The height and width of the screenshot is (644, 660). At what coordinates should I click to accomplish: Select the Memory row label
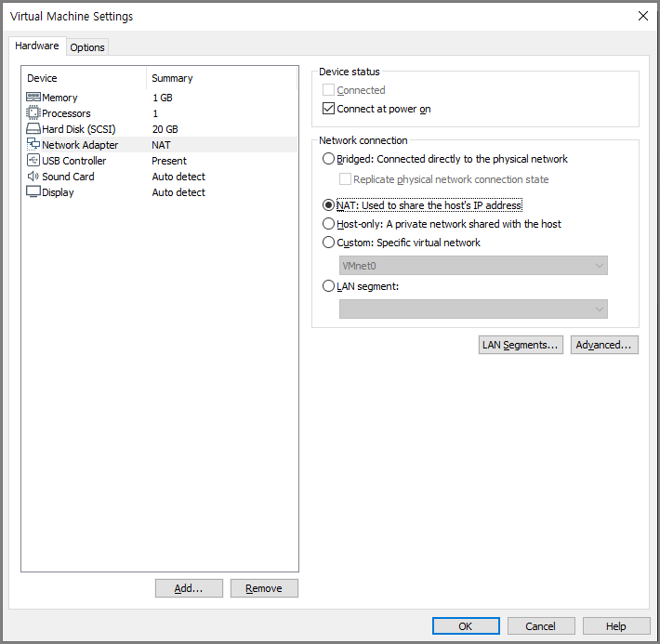(x=59, y=98)
